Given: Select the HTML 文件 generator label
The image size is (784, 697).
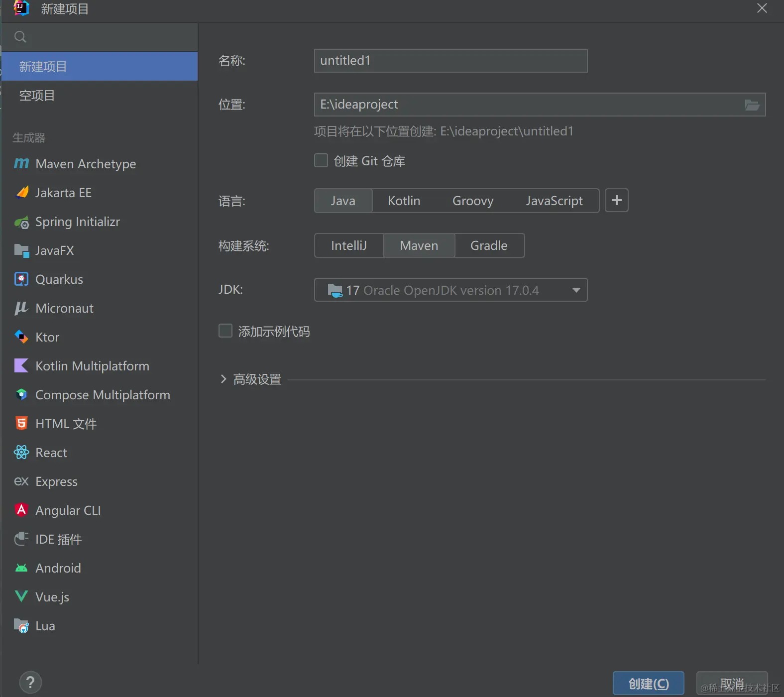Looking at the screenshot, I should [x=66, y=424].
